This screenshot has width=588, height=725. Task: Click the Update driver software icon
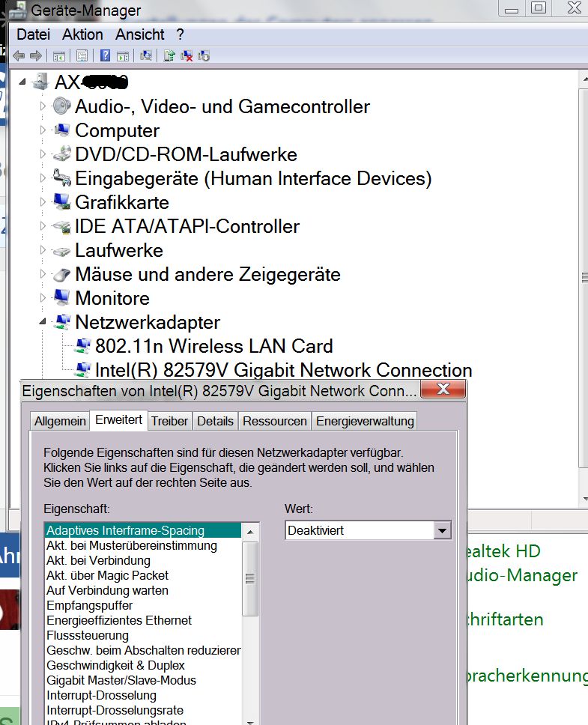169,55
